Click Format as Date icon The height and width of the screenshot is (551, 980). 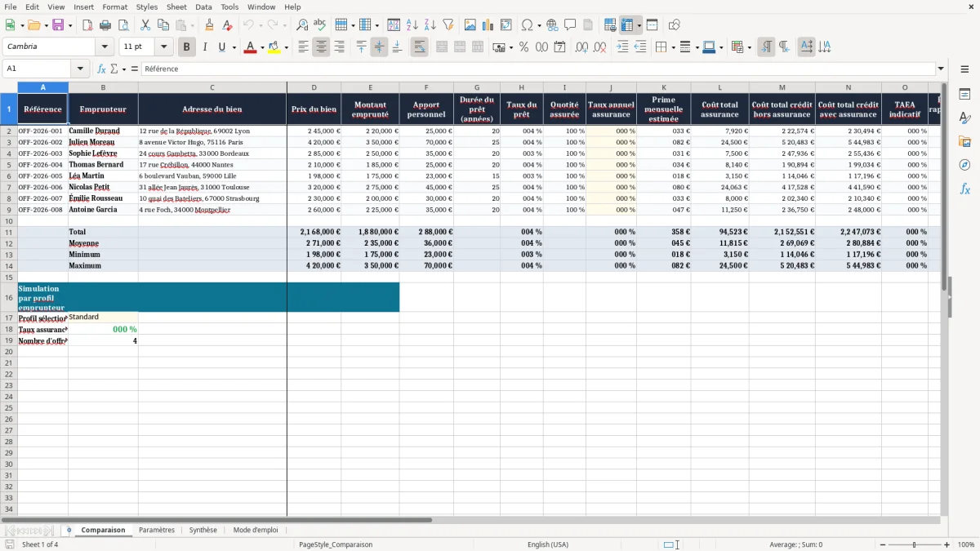(559, 47)
